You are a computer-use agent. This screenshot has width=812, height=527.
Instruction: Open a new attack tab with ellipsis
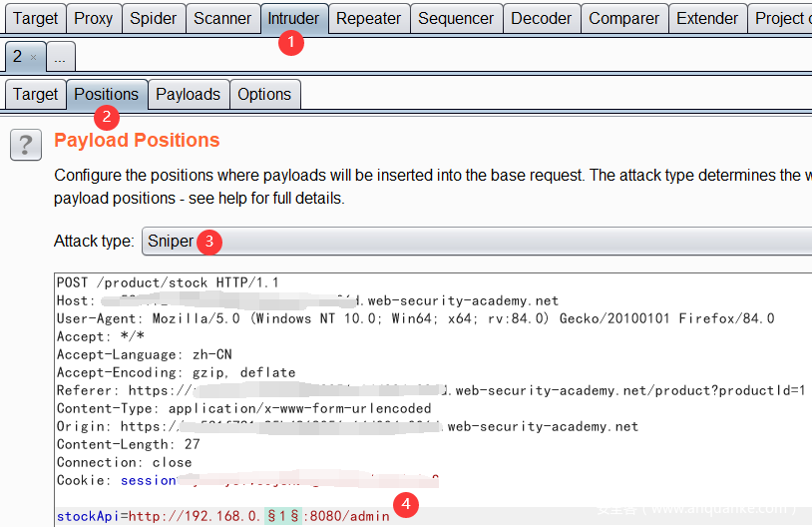tap(60, 58)
